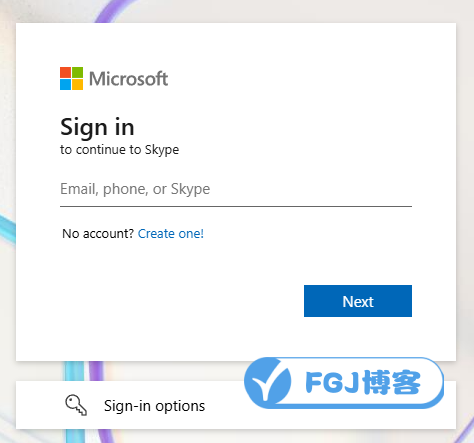Click the FGJ博客 watermark text
474x443 pixels.
point(363,382)
